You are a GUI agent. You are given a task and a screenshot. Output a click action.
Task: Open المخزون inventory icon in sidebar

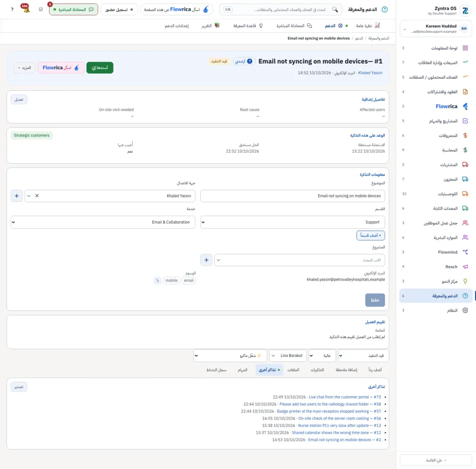[x=465, y=179]
